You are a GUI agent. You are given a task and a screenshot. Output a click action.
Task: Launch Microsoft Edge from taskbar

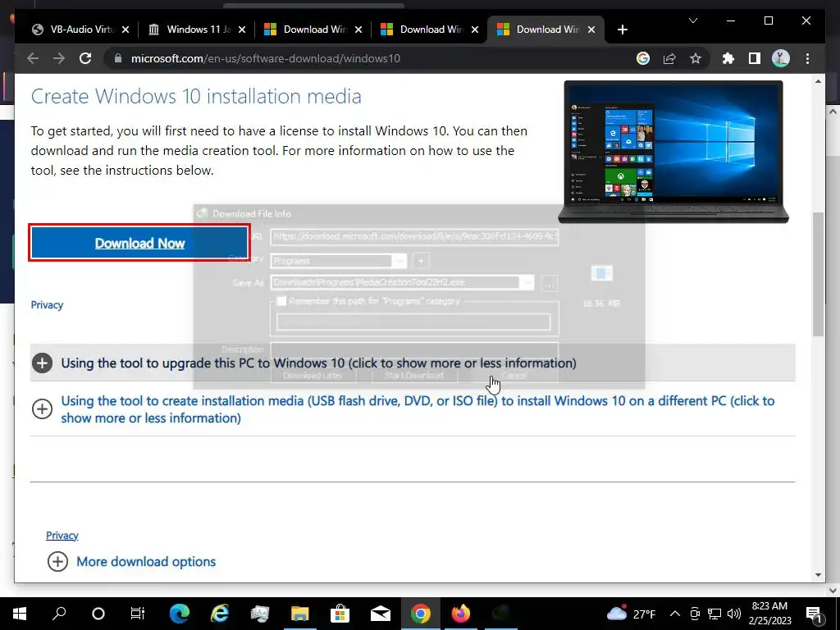[x=180, y=614]
